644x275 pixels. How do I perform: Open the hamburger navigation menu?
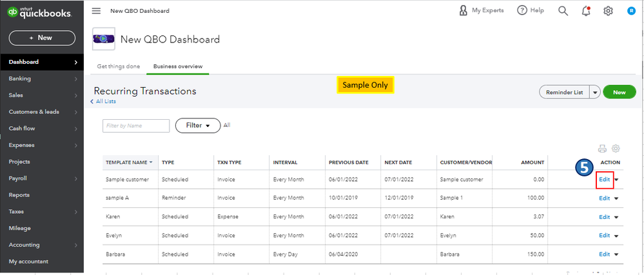coord(97,11)
